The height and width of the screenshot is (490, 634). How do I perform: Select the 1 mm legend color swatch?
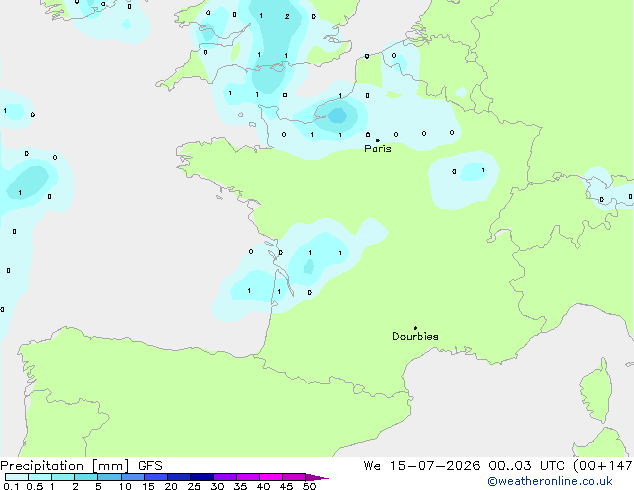[x=63, y=477]
